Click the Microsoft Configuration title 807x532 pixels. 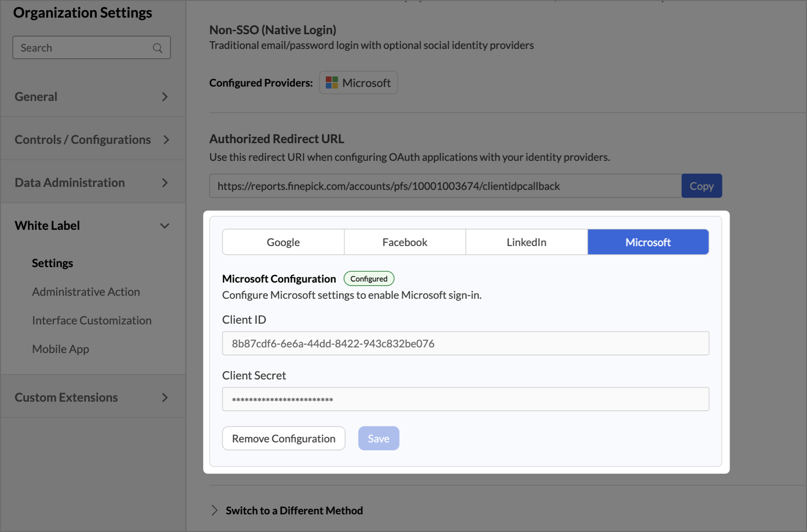[279, 279]
